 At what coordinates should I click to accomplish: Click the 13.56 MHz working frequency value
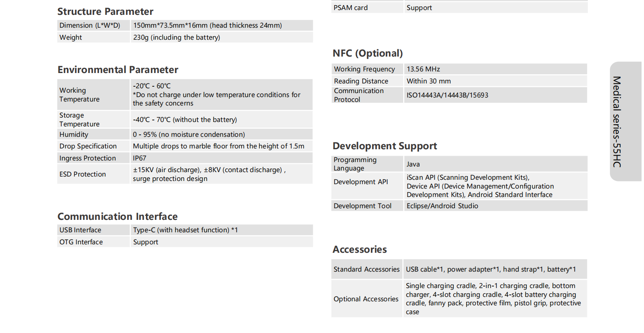click(423, 69)
